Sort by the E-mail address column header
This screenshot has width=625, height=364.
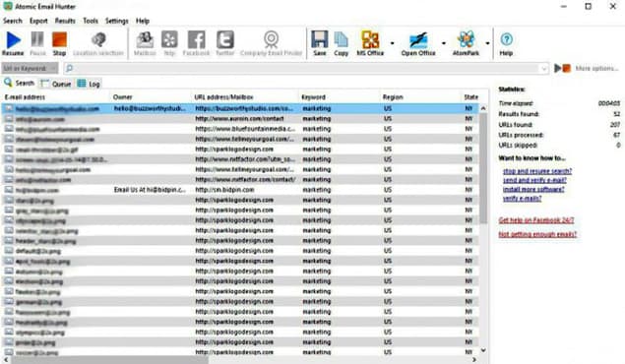point(56,97)
